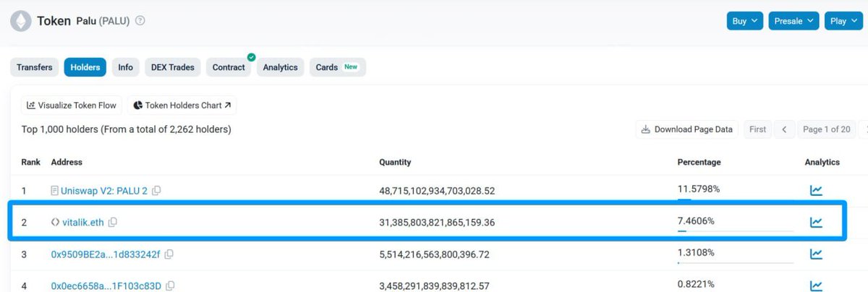Viewport: 868px width, 292px height.
Task: Click the Page 1 of 20 indicator
Action: (826, 129)
